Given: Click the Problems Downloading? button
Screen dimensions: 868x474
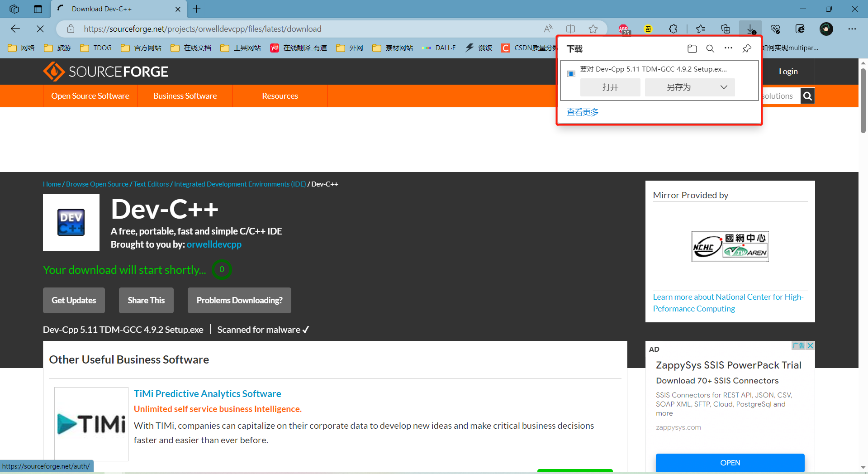Looking at the screenshot, I should 239,300.
